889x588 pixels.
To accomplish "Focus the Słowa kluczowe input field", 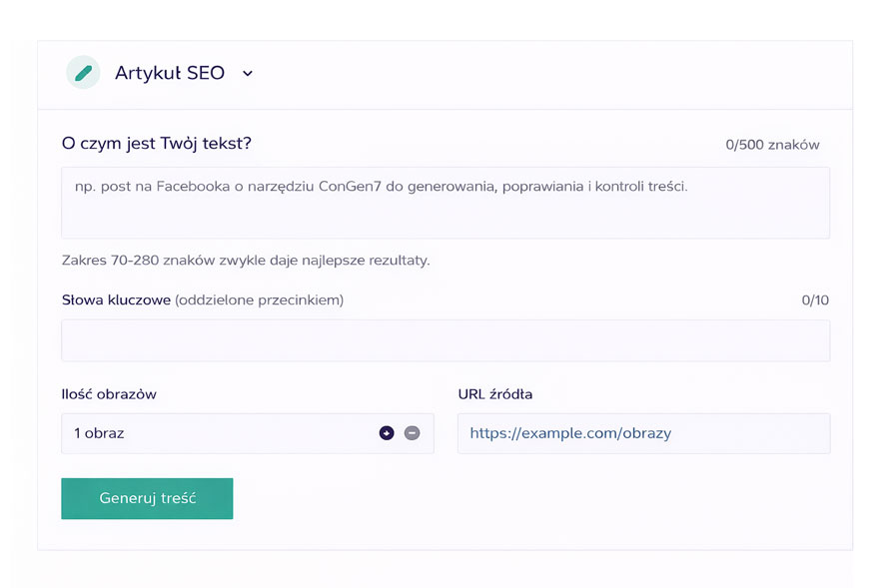I will point(444,340).
